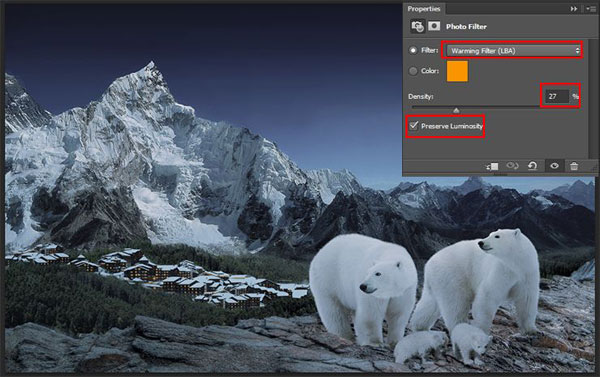Image resolution: width=600 pixels, height=377 pixels.
Task: Open the Properties panel flyout menu
Action: coord(590,9)
